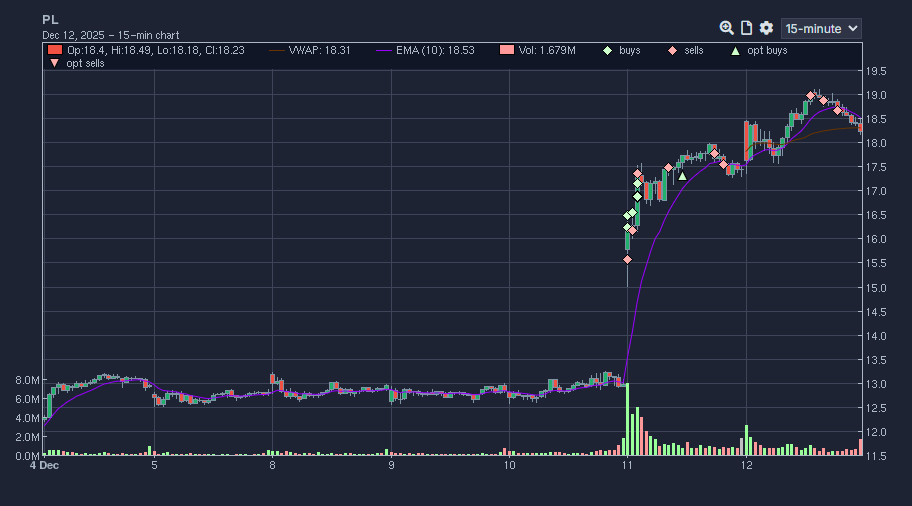
Task: Toggle the sells legend entry
Action: (685, 51)
